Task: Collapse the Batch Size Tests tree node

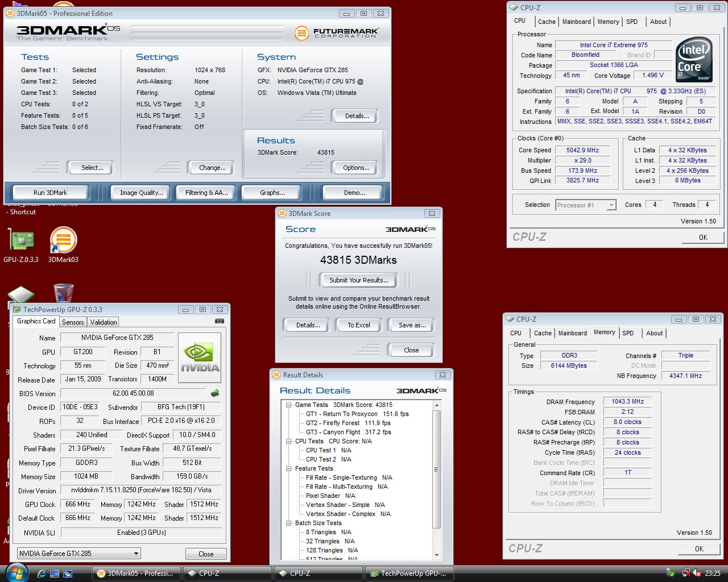Action: (x=289, y=523)
